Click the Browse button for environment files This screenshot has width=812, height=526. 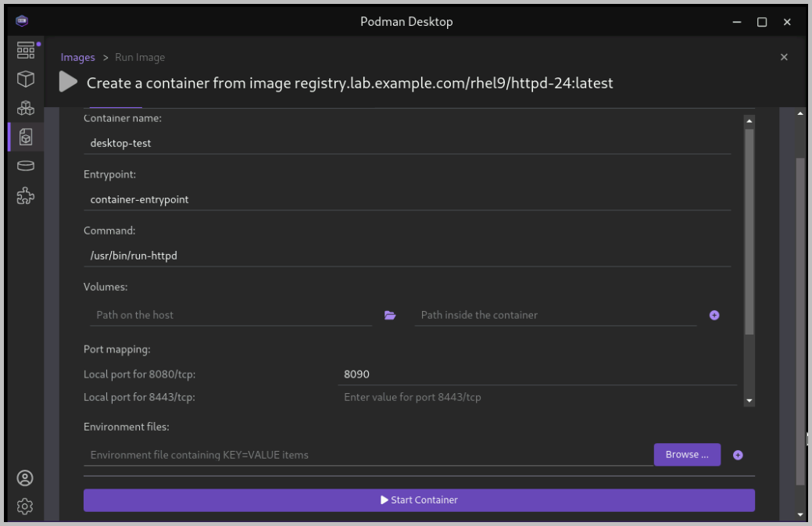(x=687, y=455)
